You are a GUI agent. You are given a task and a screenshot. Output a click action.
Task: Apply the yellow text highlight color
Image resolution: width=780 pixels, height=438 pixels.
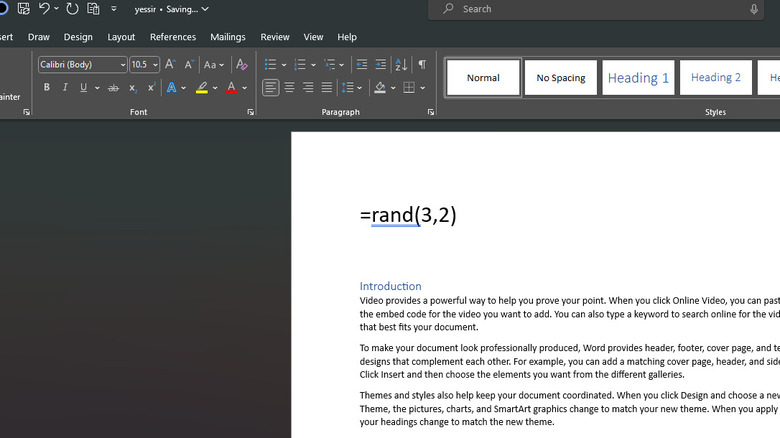[x=202, y=88]
